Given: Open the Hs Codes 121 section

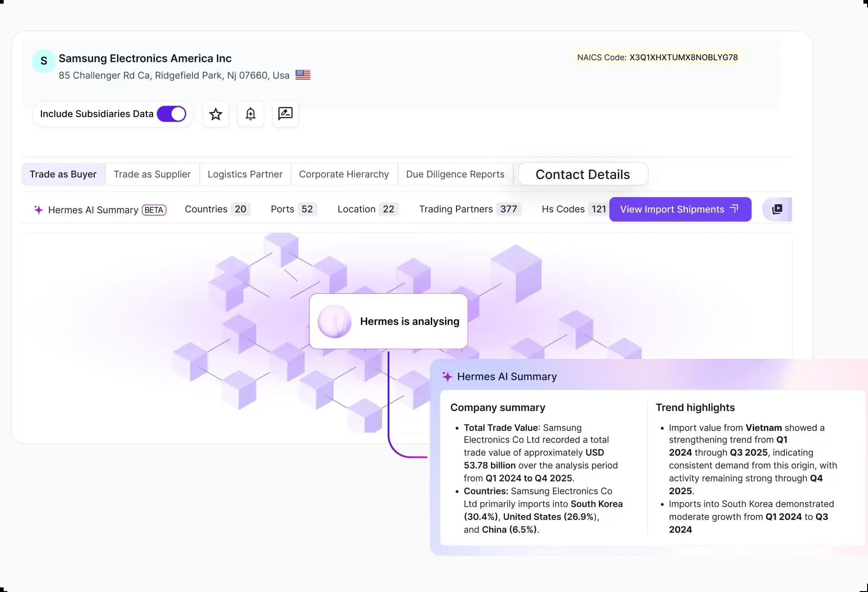Looking at the screenshot, I should (574, 209).
